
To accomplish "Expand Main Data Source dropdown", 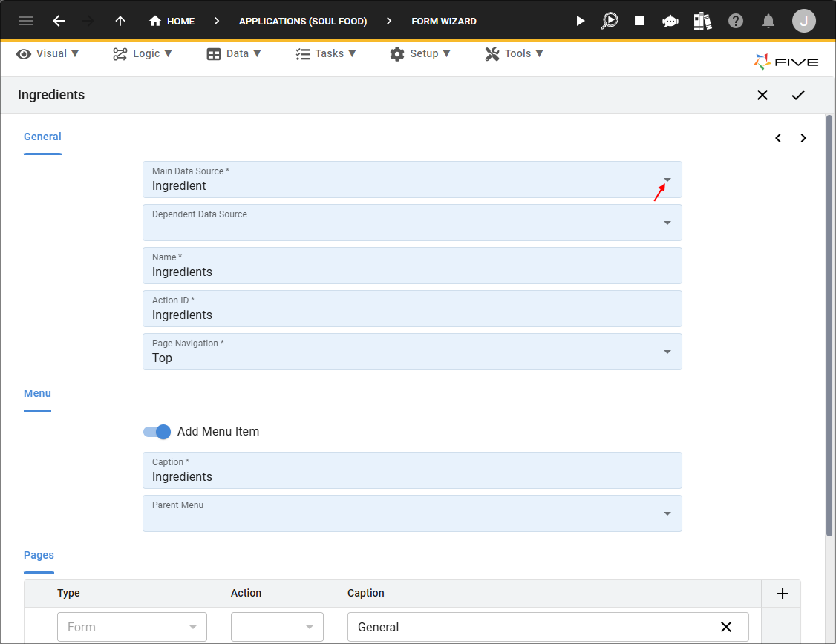I will pyautogui.click(x=667, y=180).
